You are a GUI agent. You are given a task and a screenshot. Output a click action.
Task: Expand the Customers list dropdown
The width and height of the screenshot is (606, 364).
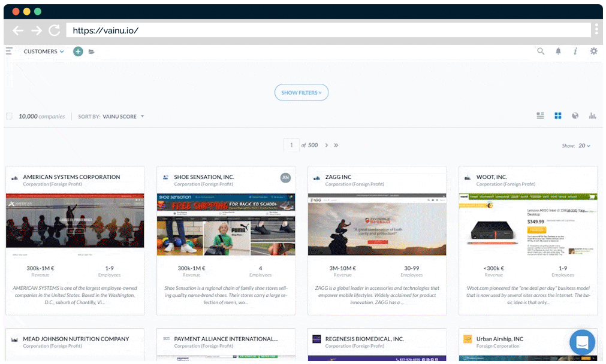pyautogui.click(x=44, y=51)
